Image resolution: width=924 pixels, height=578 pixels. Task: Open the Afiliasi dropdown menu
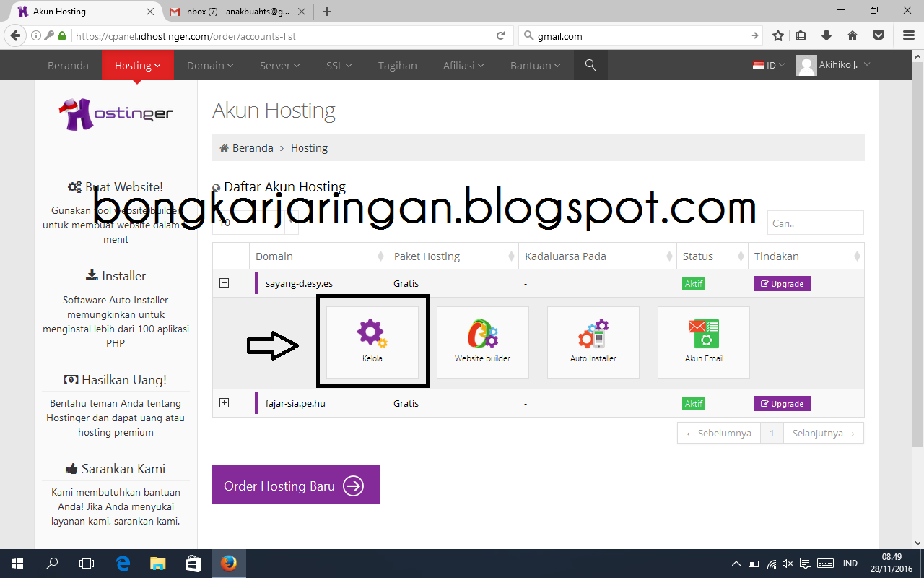tap(463, 65)
